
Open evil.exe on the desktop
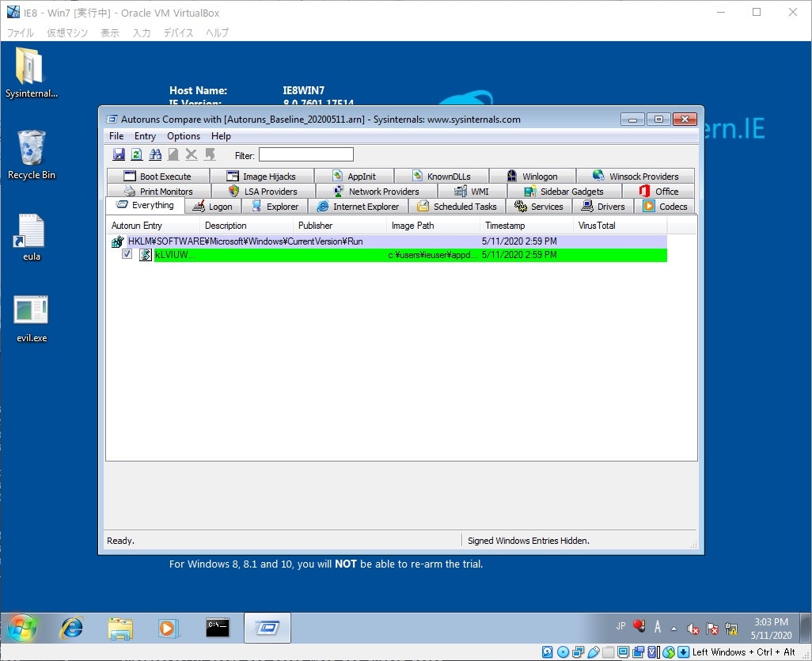31,315
